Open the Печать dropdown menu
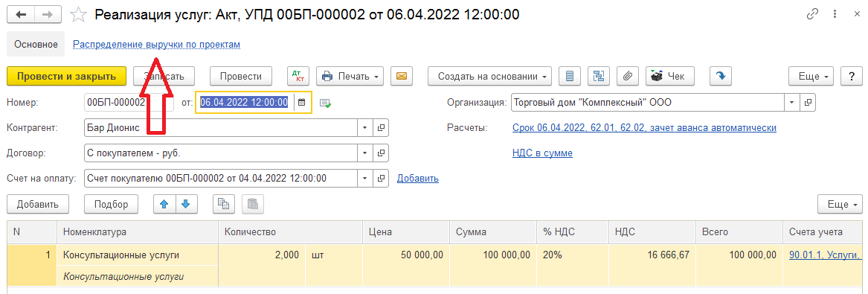This screenshot has width=868, height=294. point(350,77)
